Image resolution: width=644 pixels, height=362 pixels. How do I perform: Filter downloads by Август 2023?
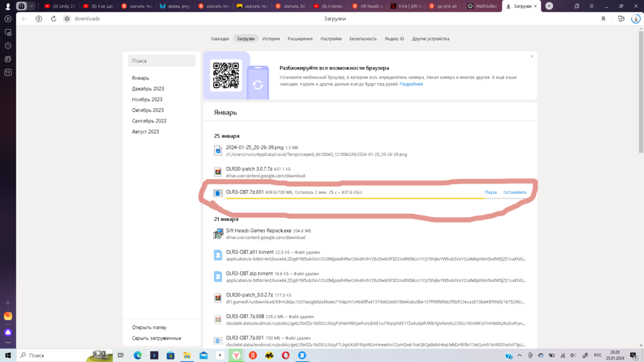pyautogui.click(x=146, y=131)
